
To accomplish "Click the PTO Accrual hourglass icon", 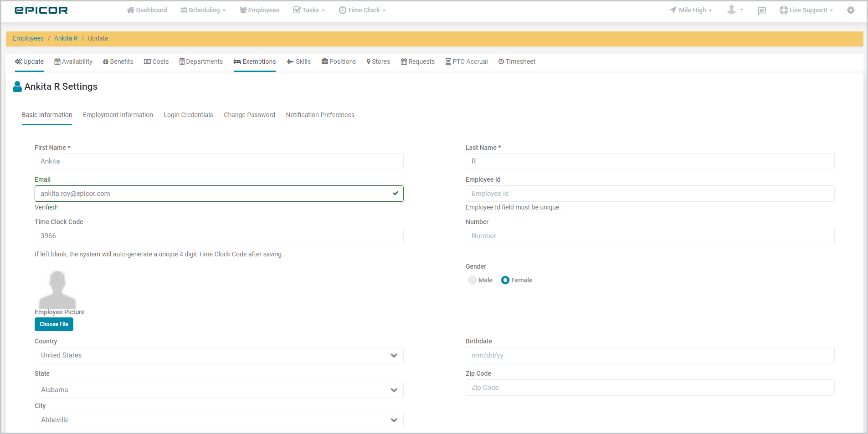I will point(448,61).
